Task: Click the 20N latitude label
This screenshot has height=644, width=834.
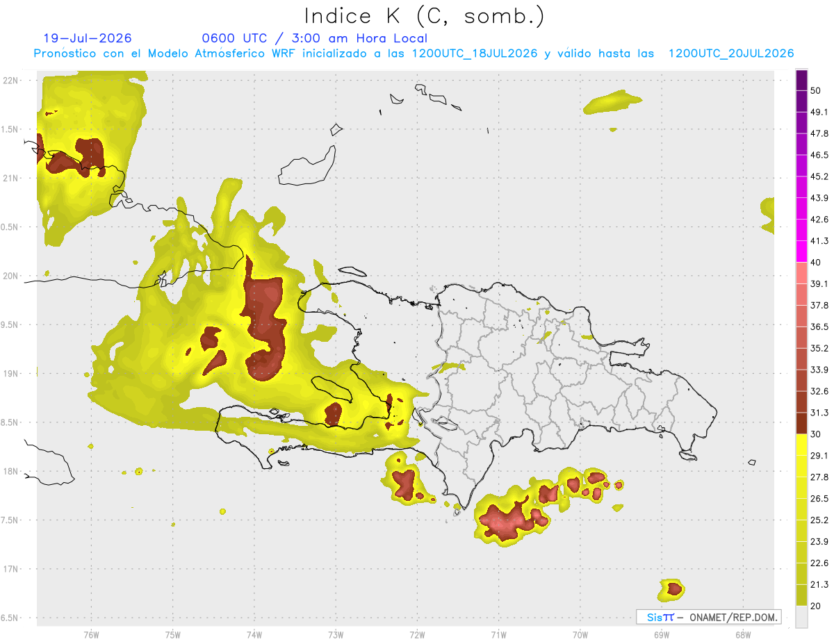Action: pyautogui.click(x=10, y=276)
